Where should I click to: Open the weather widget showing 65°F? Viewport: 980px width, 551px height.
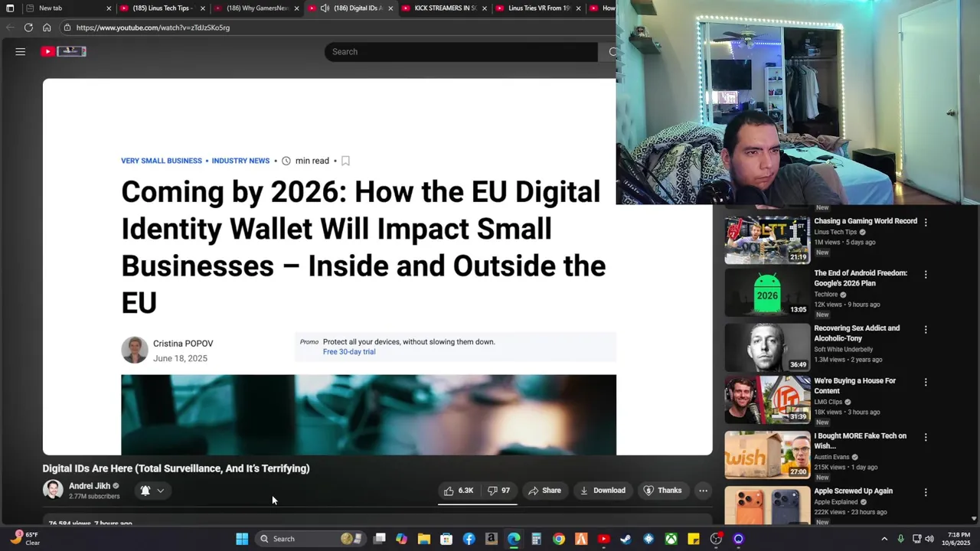tap(25, 539)
